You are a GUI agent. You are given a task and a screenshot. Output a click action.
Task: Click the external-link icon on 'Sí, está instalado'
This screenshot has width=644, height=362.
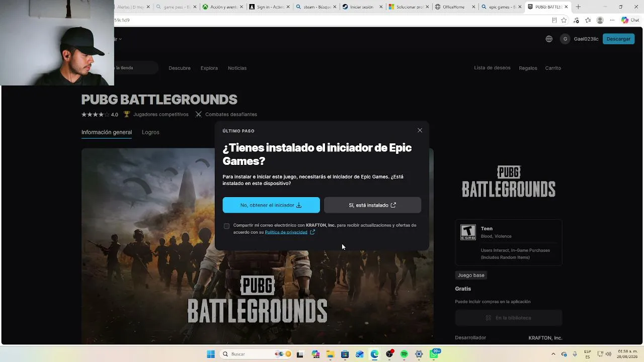[393, 205]
